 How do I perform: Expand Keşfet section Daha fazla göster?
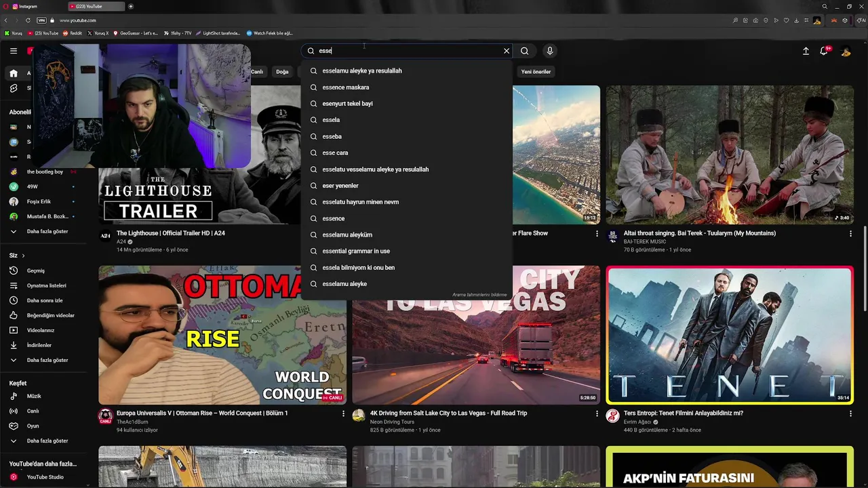[46, 441]
